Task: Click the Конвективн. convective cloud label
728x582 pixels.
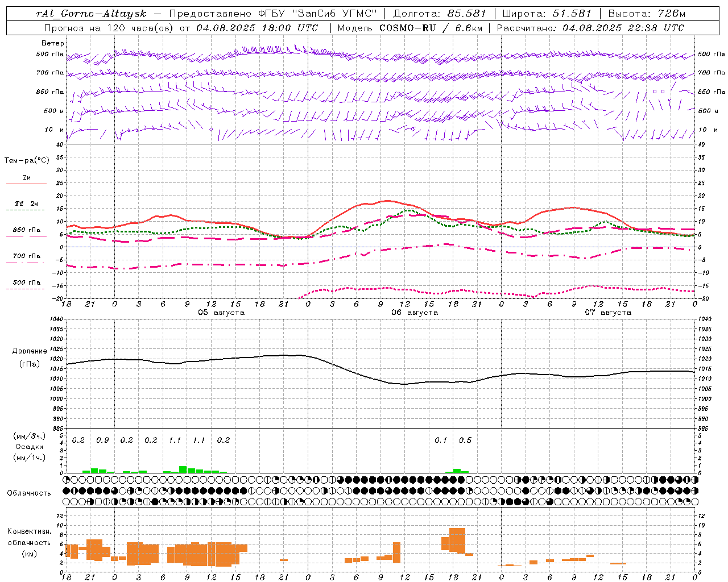Action: click(x=30, y=531)
